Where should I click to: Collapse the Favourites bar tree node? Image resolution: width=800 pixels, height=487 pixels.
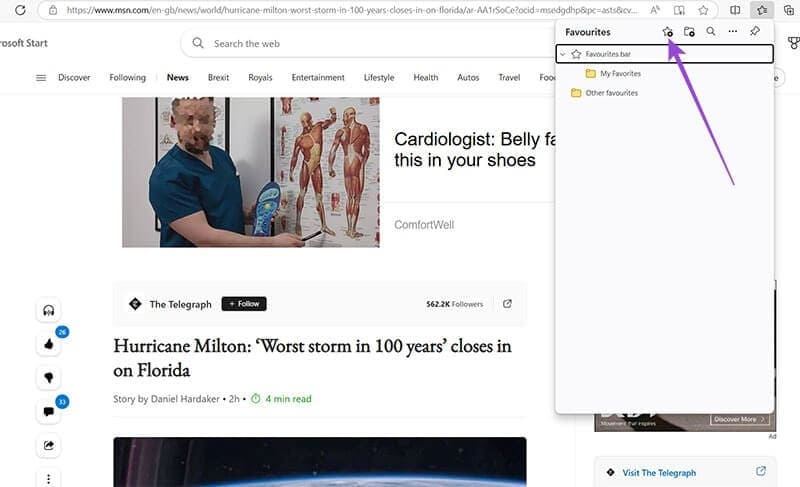(563, 54)
